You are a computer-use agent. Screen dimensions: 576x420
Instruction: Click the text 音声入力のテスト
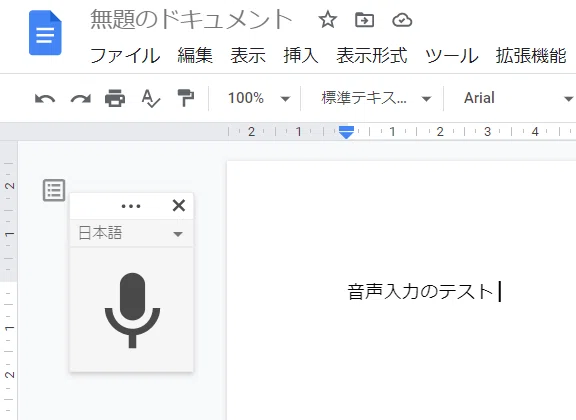[x=421, y=292]
